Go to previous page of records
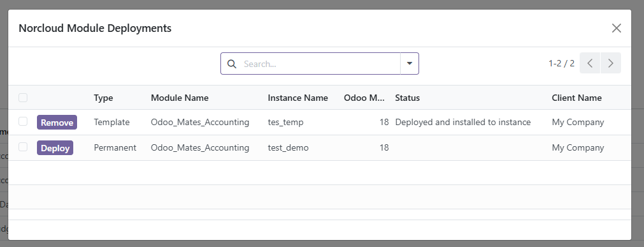Image resolution: width=644 pixels, height=247 pixels. click(x=590, y=63)
